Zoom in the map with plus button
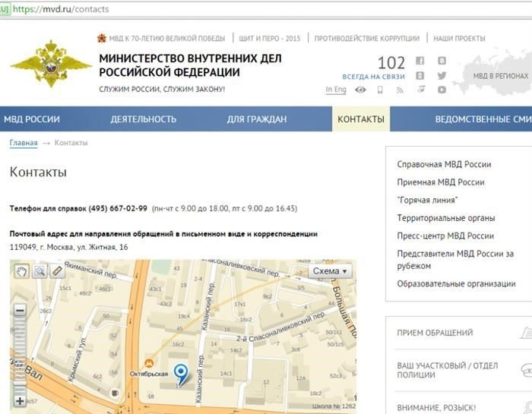Image resolution: width=532 pixels, height=414 pixels. point(20,401)
